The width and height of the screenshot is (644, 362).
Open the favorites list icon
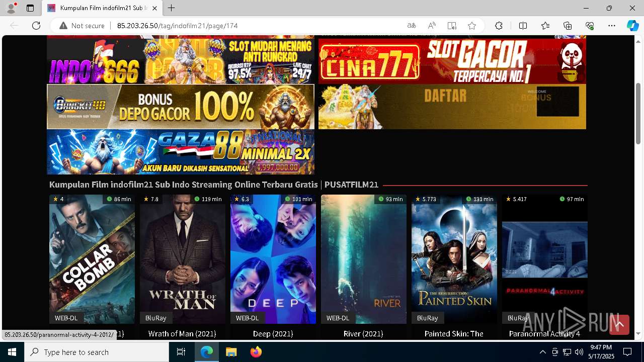click(x=545, y=26)
